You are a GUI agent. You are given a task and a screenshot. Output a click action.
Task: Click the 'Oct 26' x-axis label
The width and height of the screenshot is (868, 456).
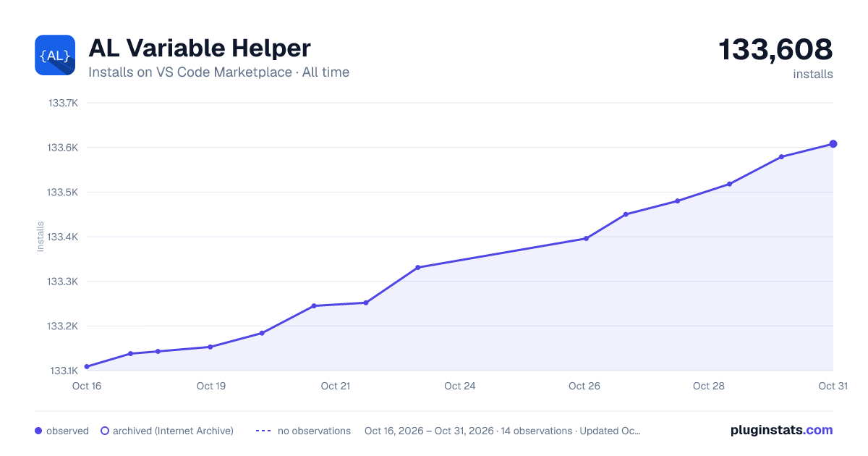[x=584, y=386]
